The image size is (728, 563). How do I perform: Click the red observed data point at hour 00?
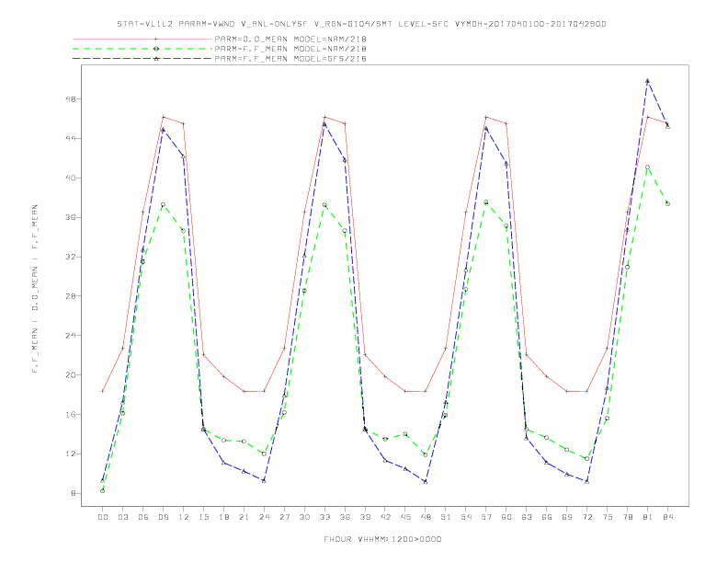103,391
